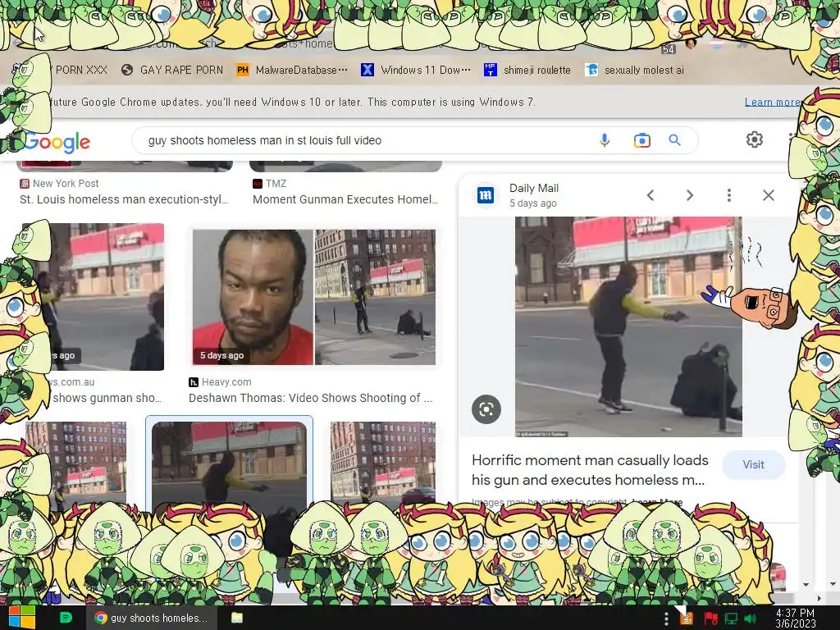Activate Lens search inside previewed image
Image resolution: width=840 pixels, height=630 pixels.
click(486, 410)
